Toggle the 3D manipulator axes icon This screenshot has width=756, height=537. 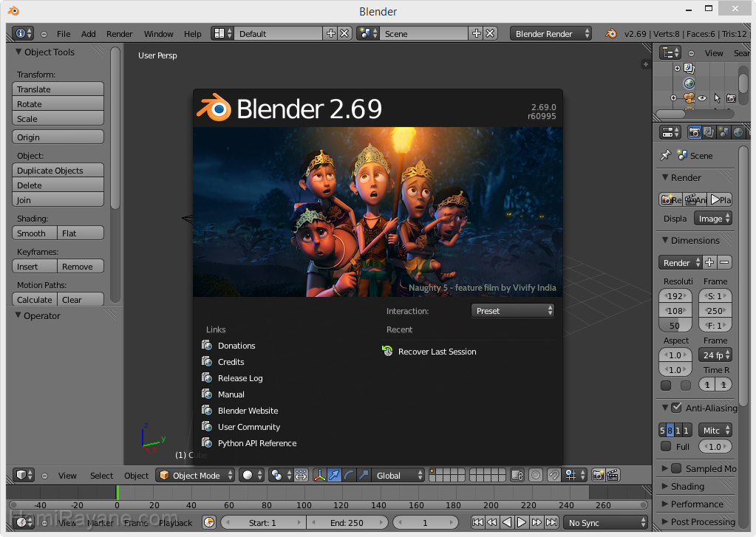[x=319, y=475]
